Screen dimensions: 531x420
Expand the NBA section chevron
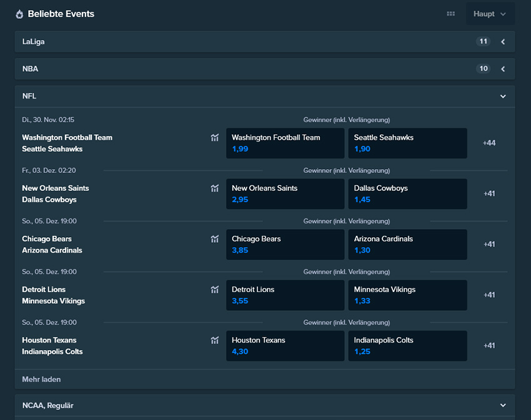[503, 69]
